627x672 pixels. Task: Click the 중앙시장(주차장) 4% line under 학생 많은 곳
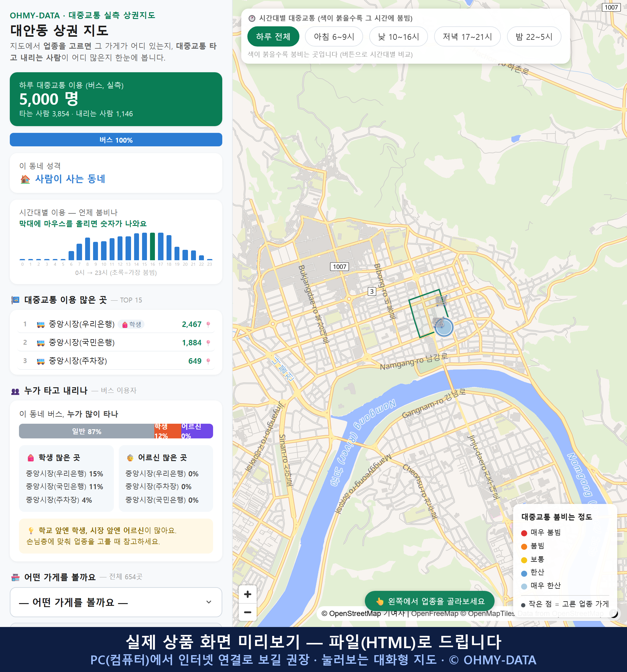59,500
